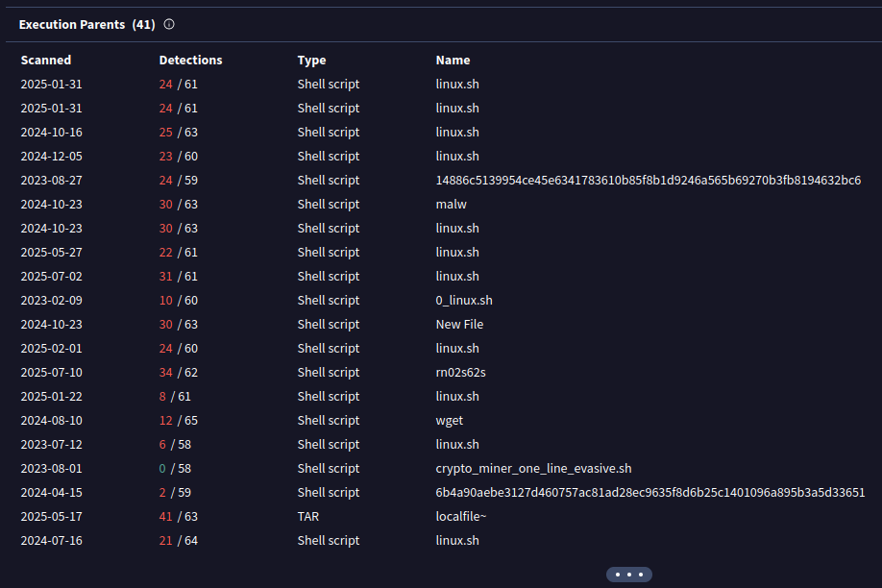Open crypto_miner_one_line_evasive.sh
The height and width of the screenshot is (588, 882).
tap(533, 468)
